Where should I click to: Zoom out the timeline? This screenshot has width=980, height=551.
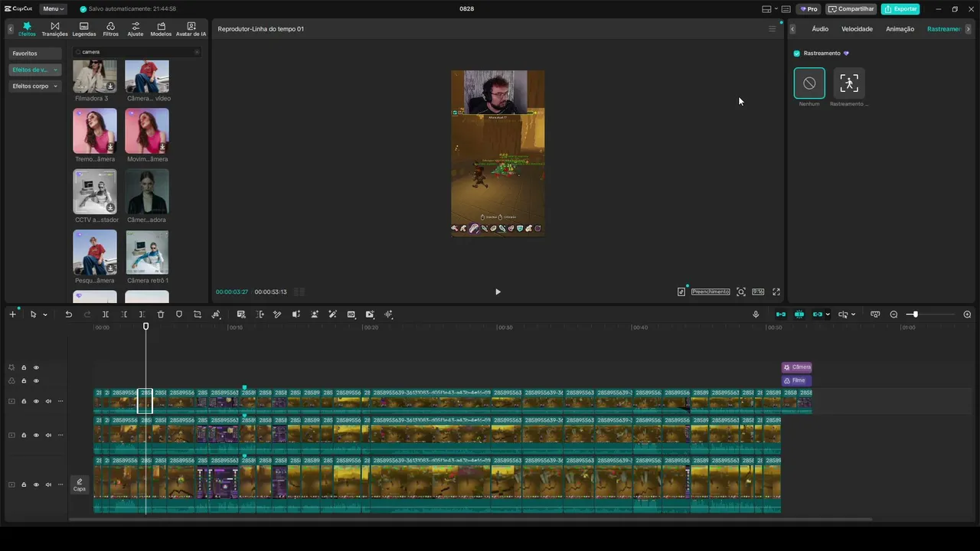(x=893, y=315)
